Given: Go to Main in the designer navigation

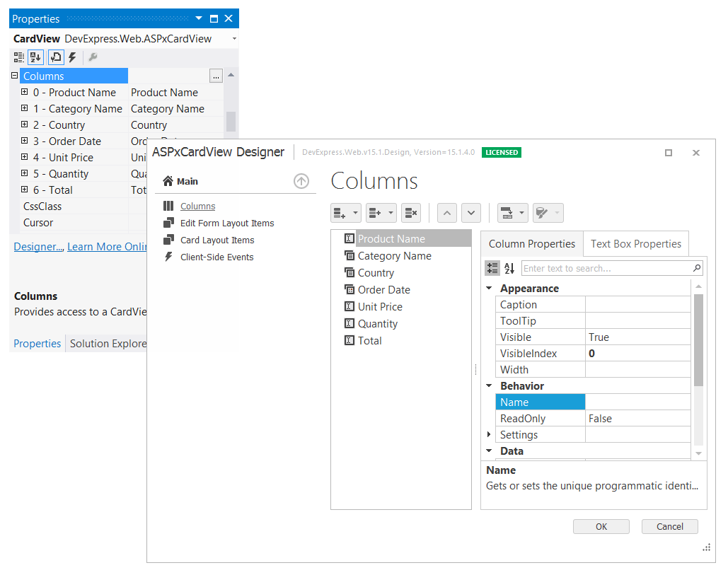Looking at the screenshot, I should (180, 182).
